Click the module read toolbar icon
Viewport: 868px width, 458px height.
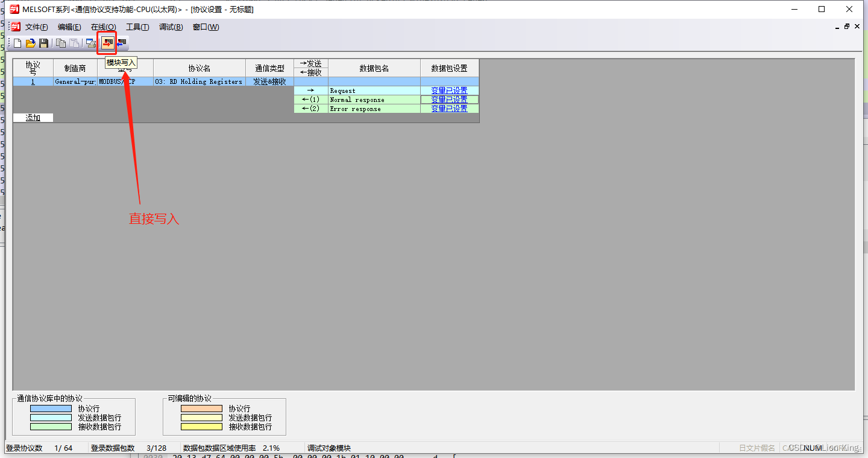click(x=122, y=42)
